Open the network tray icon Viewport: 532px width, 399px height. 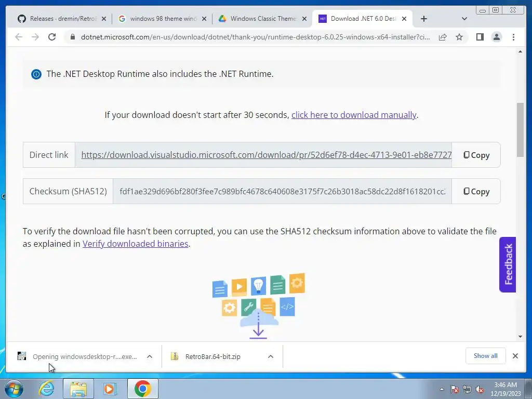click(467, 390)
